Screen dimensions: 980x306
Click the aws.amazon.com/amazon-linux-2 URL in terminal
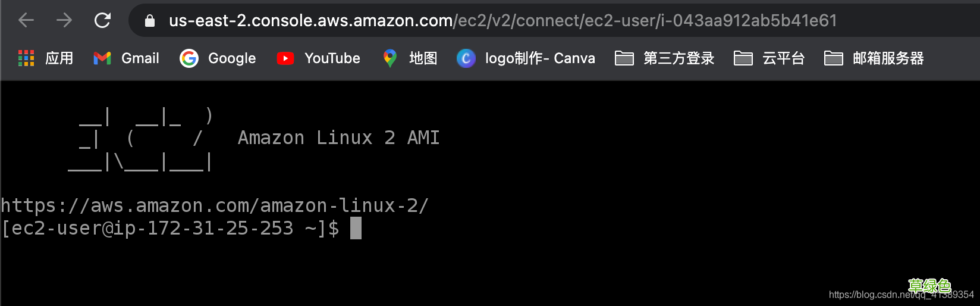(214, 206)
